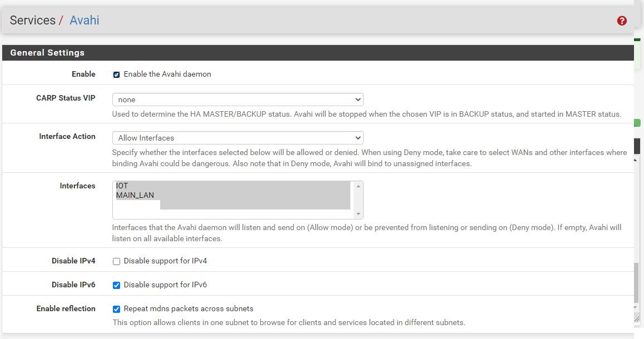Click the Interfaces list down arrow
The image size is (644, 339).
358,213
